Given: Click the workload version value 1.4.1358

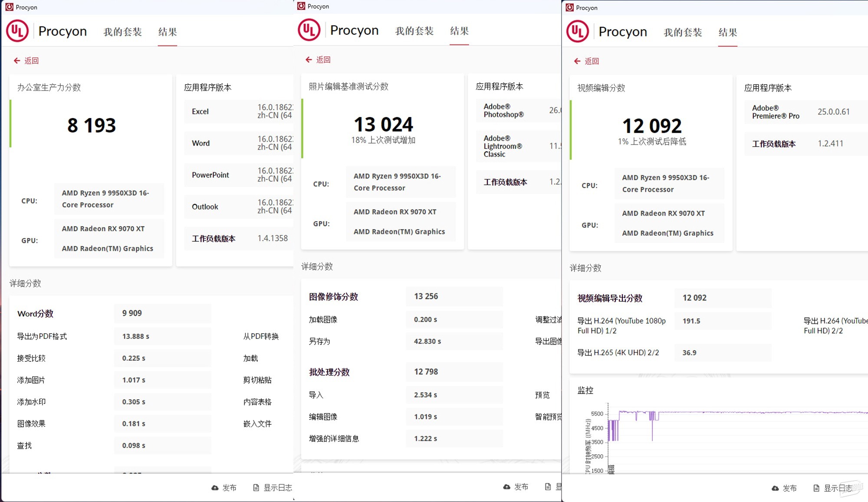Looking at the screenshot, I should click(273, 238).
